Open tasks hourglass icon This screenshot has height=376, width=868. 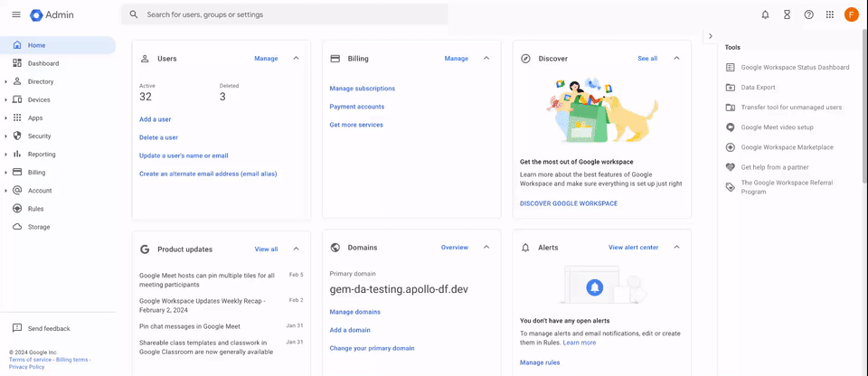(x=787, y=15)
